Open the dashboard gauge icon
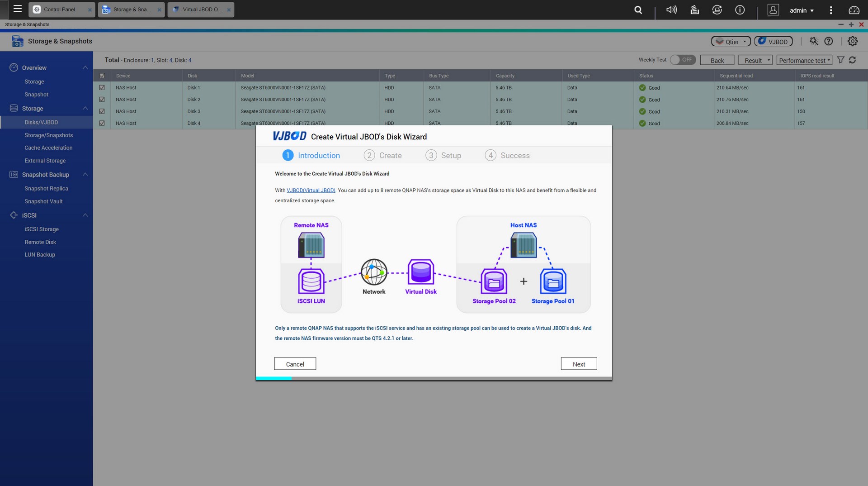The image size is (868, 486). tap(854, 10)
